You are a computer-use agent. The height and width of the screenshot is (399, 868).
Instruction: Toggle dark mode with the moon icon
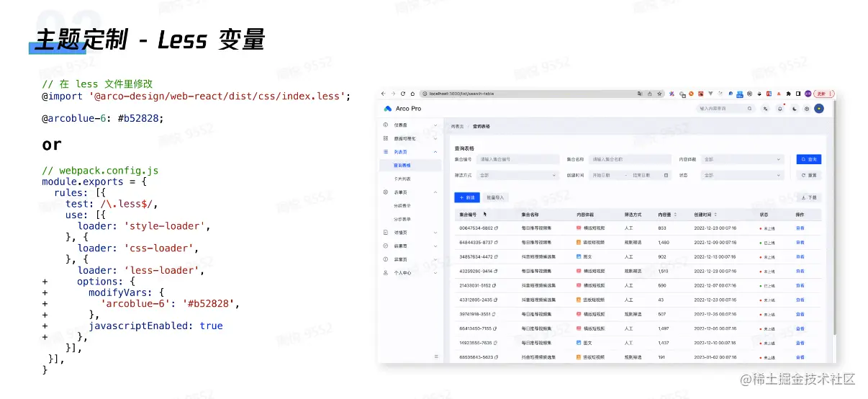click(793, 109)
